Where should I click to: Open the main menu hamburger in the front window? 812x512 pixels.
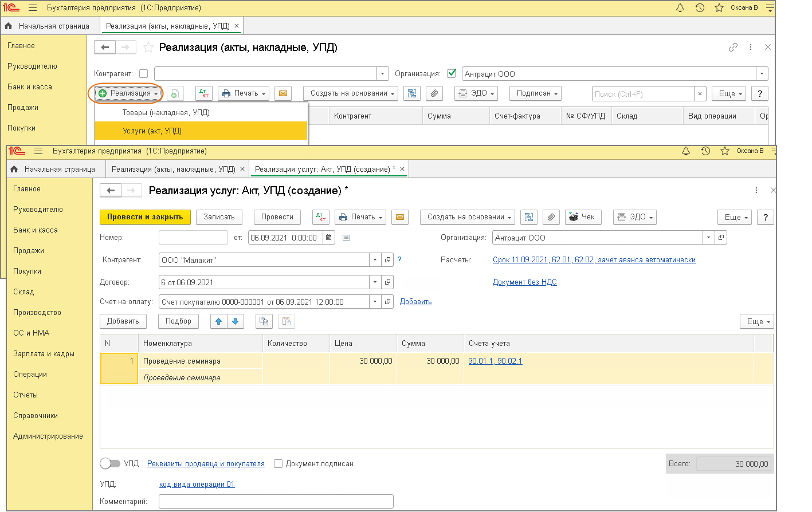[x=38, y=151]
